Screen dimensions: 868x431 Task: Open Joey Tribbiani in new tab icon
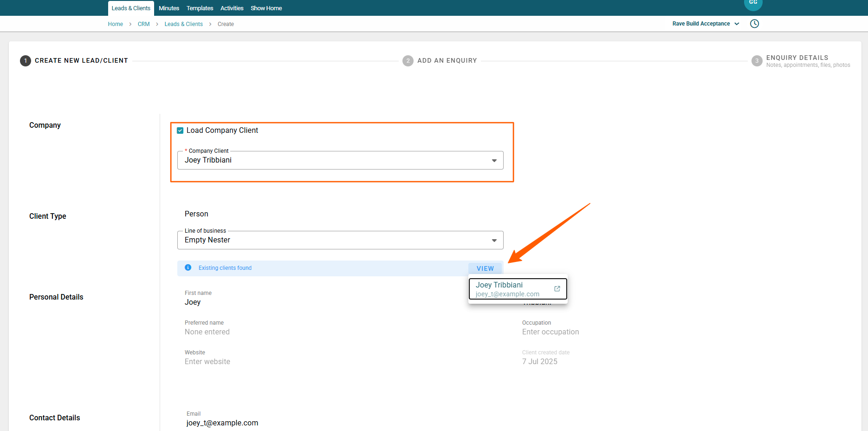557,289
